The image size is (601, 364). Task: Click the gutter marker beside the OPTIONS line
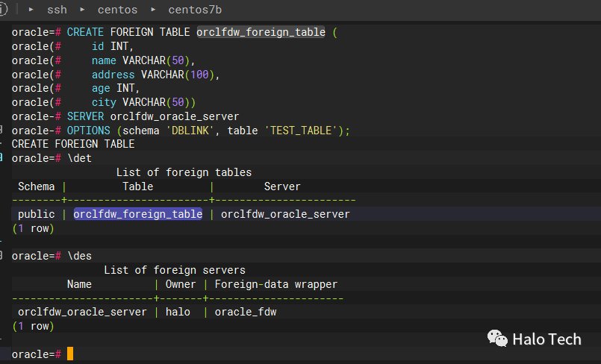pos(1,129)
